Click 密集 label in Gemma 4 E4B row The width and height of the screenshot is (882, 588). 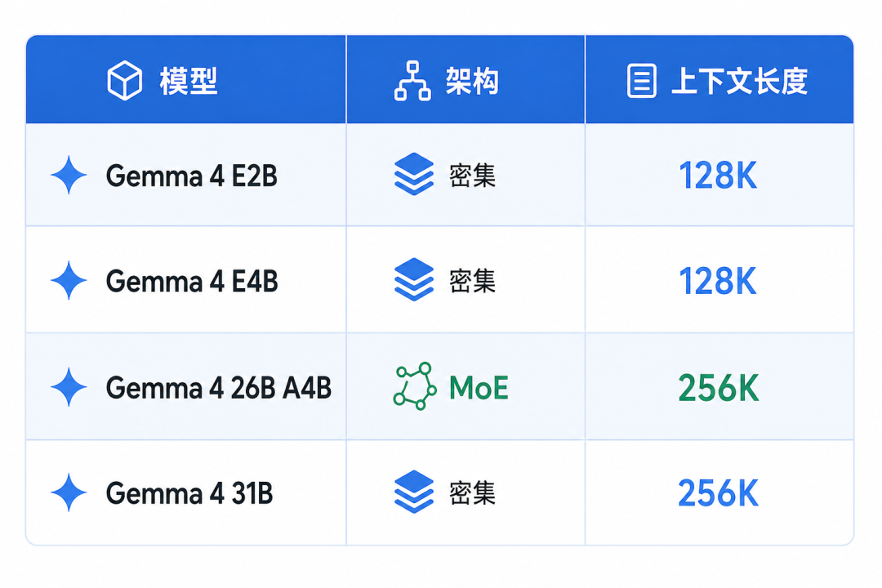pyautogui.click(x=473, y=281)
